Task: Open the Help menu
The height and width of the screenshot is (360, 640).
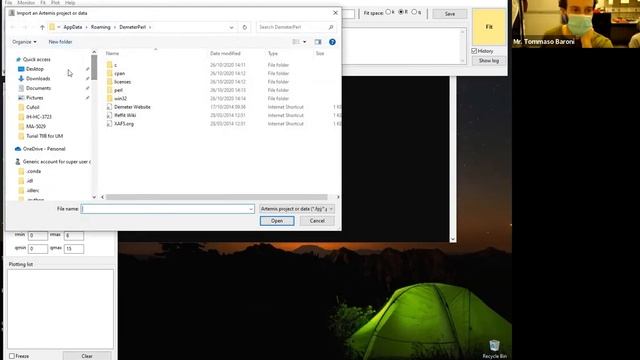Action: [70, 2]
